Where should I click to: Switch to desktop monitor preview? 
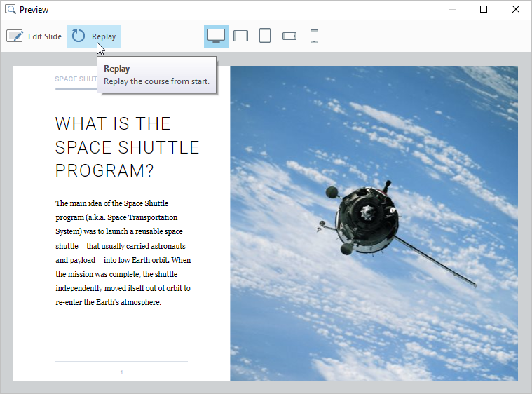tap(216, 36)
